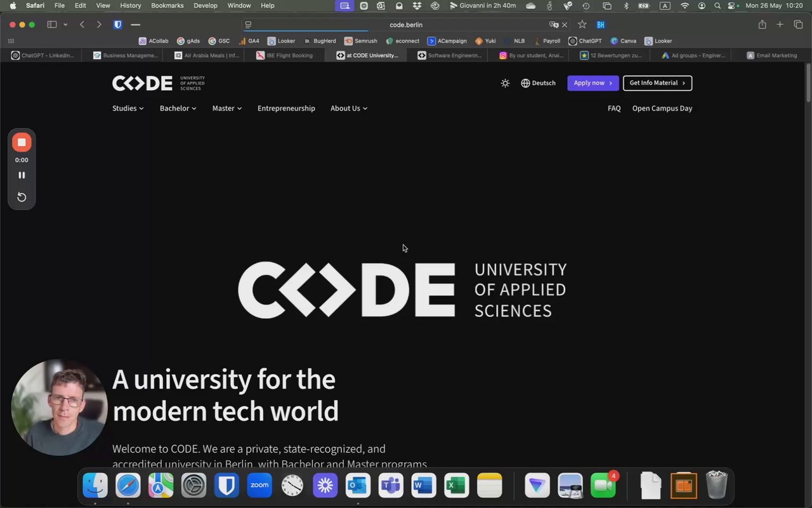The width and height of the screenshot is (812, 508).
Task: Open Finder from the Dock
Action: click(95, 486)
